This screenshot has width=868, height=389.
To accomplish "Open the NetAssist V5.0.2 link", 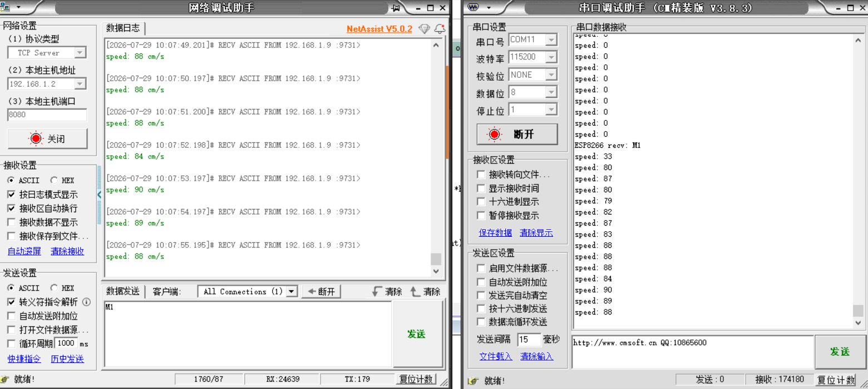I will [379, 29].
